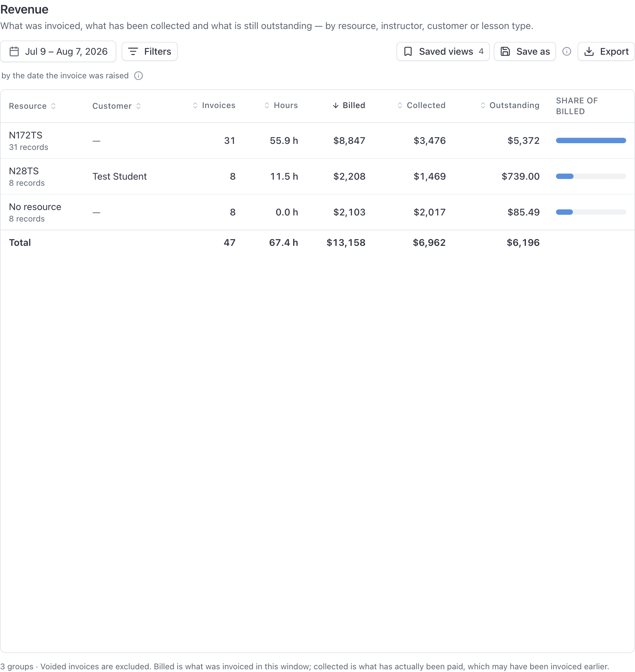This screenshot has height=672, width=635.
Task: Click the $8,847 billed amount
Action: coord(349,140)
